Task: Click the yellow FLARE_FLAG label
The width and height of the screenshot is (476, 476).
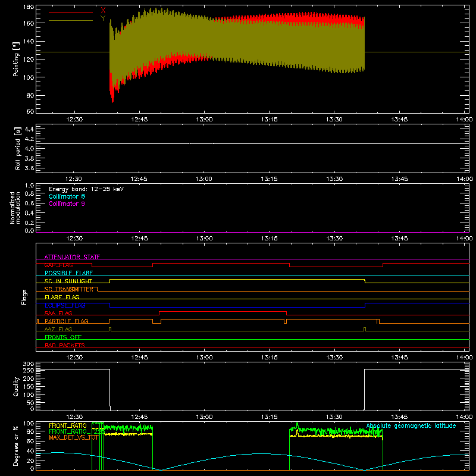Action: click(x=62, y=297)
